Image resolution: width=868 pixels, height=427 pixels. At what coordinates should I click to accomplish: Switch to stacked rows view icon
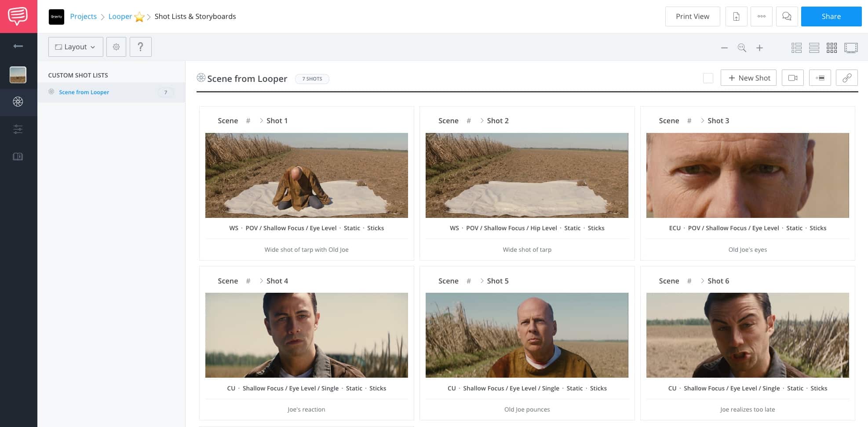tap(814, 48)
